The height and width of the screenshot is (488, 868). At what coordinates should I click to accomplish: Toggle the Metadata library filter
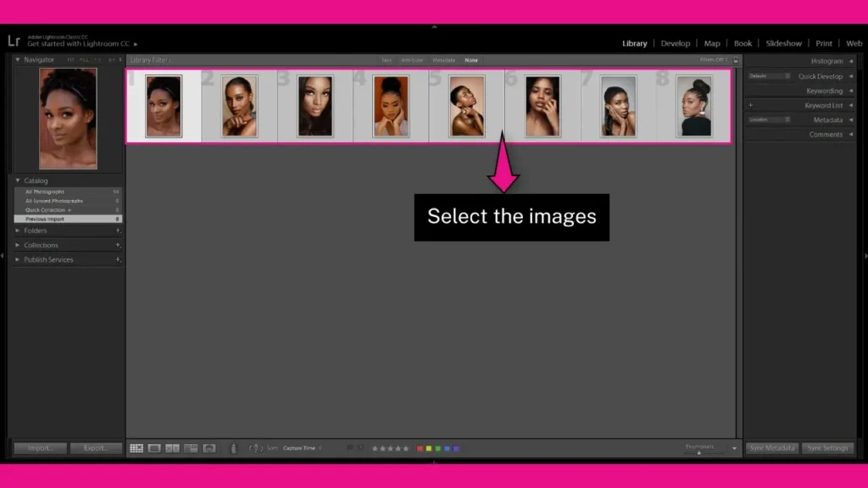click(443, 60)
